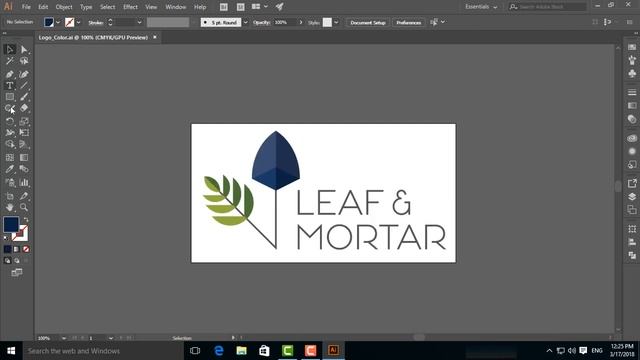Click the Document Setup button
This screenshot has height=360, width=640.
coord(368,22)
